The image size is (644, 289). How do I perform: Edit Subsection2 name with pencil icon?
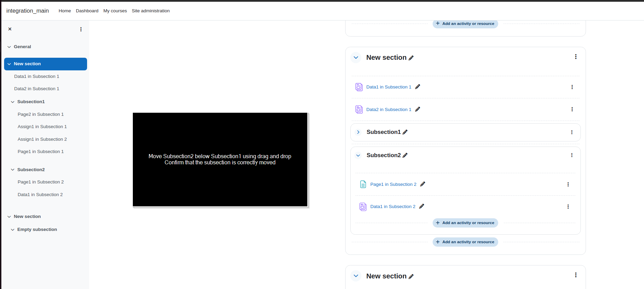point(405,155)
